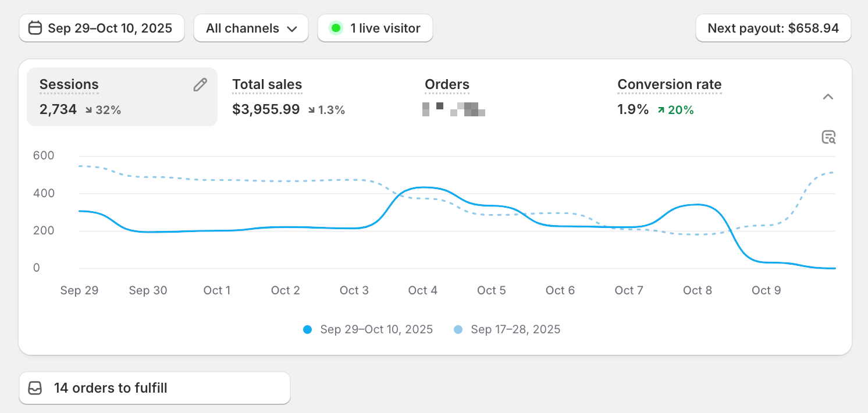The width and height of the screenshot is (868, 413).
Task: Click the inbox icon for orders to fulfill
Action: [35, 388]
